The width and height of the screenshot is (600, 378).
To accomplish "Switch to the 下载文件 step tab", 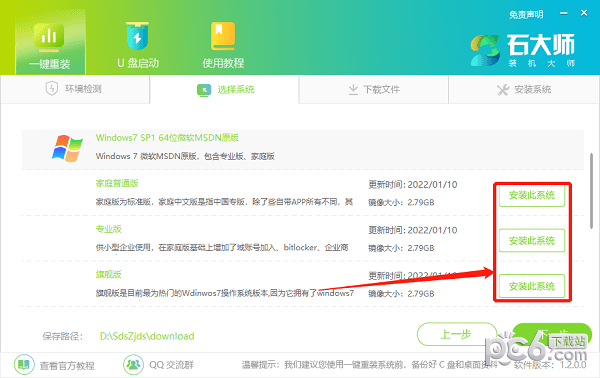I will (x=373, y=90).
